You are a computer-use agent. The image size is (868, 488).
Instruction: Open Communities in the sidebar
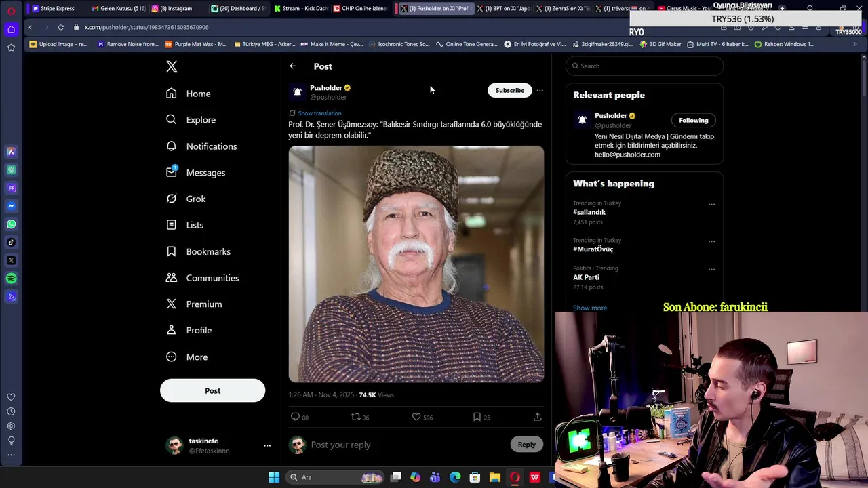point(203,278)
